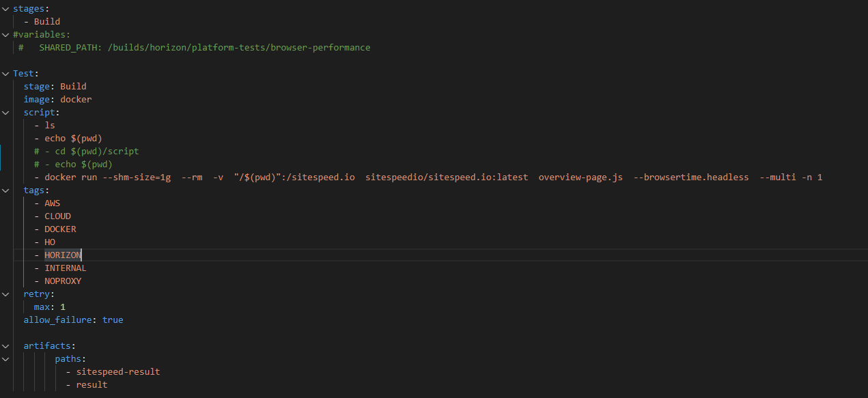Viewport: 868px width, 398px height.
Task: Click the '- ls' command line
Action: click(x=44, y=126)
